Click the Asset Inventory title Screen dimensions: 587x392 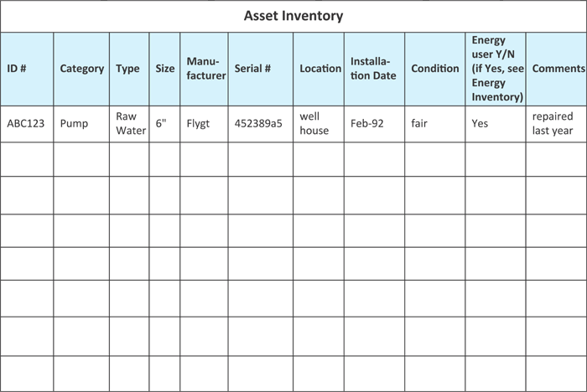pyautogui.click(x=293, y=16)
